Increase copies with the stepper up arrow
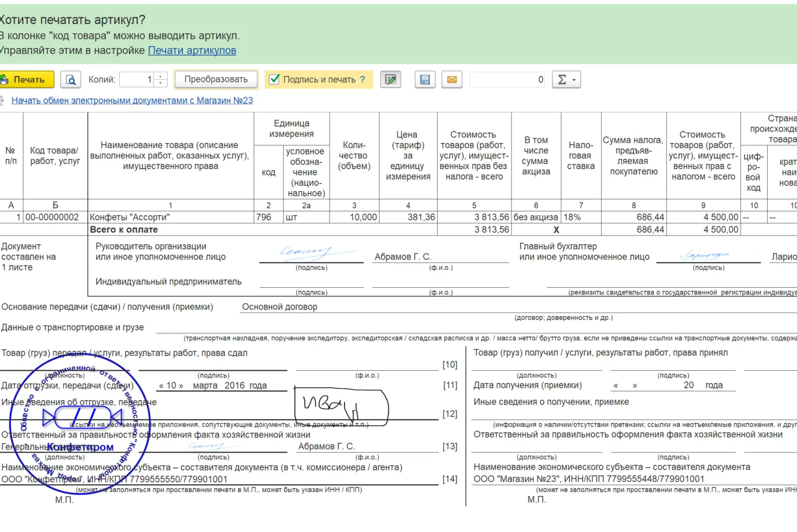This screenshot has width=797, height=532. (161, 76)
